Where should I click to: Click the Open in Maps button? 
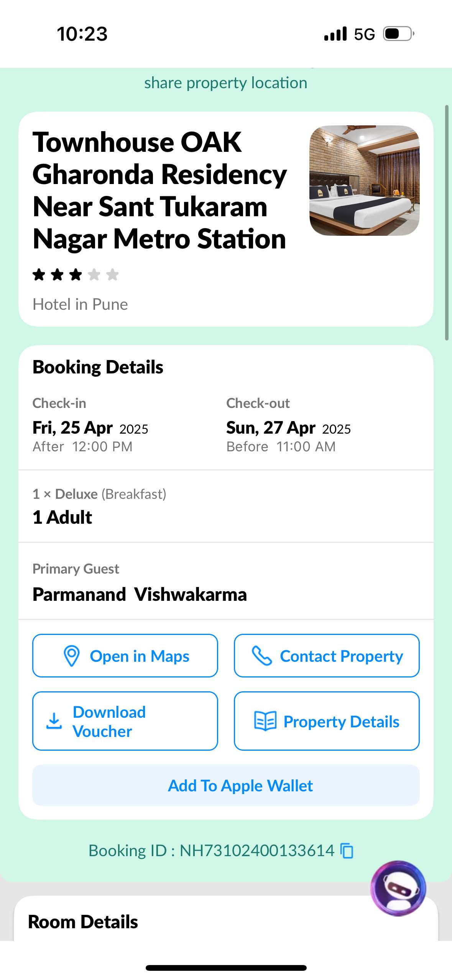pos(125,656)
